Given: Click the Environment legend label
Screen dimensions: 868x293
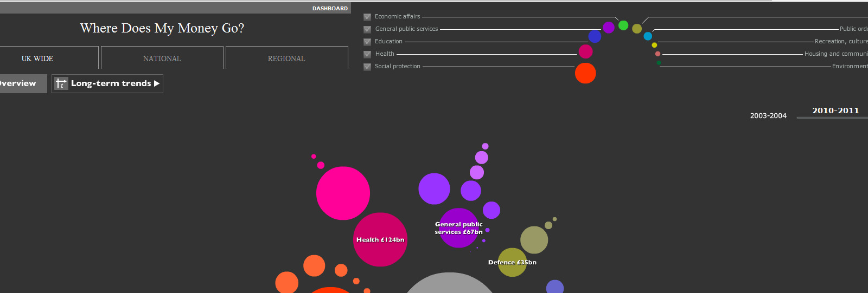Looking at the screenshot, I should (x=850, y=66).
